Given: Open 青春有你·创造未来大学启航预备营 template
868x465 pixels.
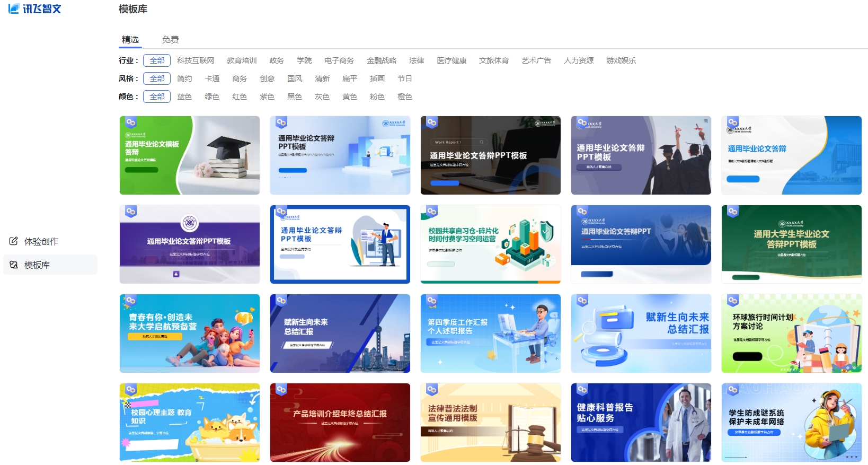Looking at the screenshot, I should [190, 334].
